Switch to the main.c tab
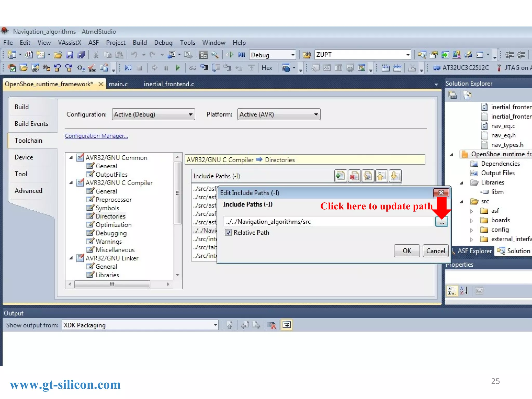 pos(118,84)
